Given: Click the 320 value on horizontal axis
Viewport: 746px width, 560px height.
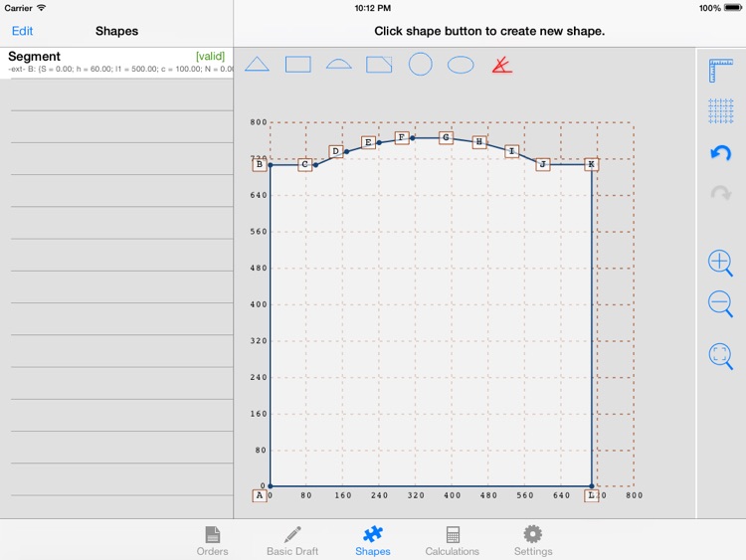Looking at the screenshot, I should [x=416, y=495].
